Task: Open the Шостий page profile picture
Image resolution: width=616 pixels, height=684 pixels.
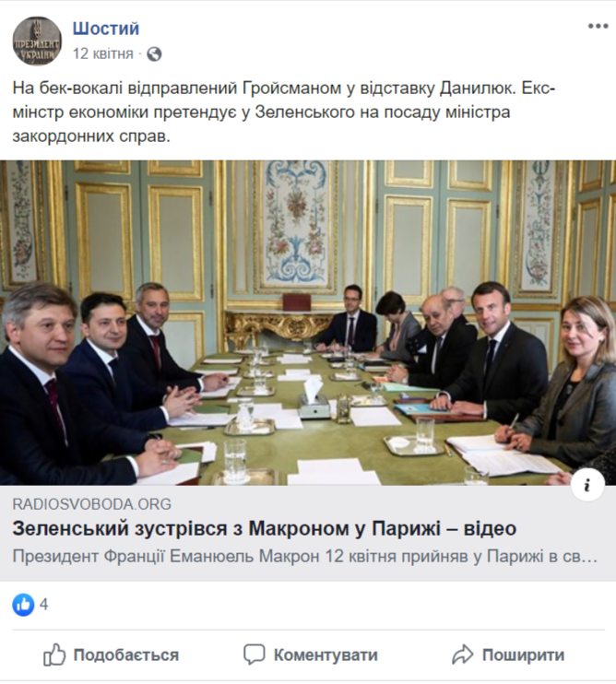Action: tap(37, 41)
